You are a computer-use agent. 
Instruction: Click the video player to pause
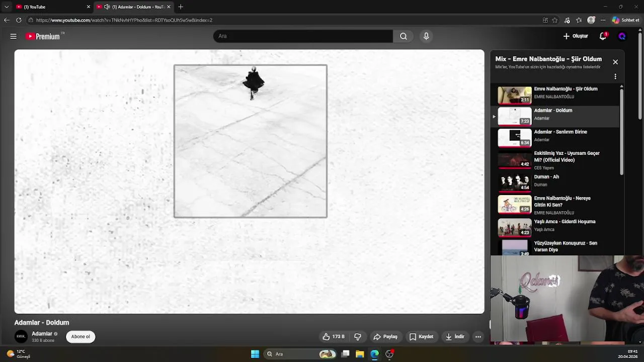tap(250, 182)
